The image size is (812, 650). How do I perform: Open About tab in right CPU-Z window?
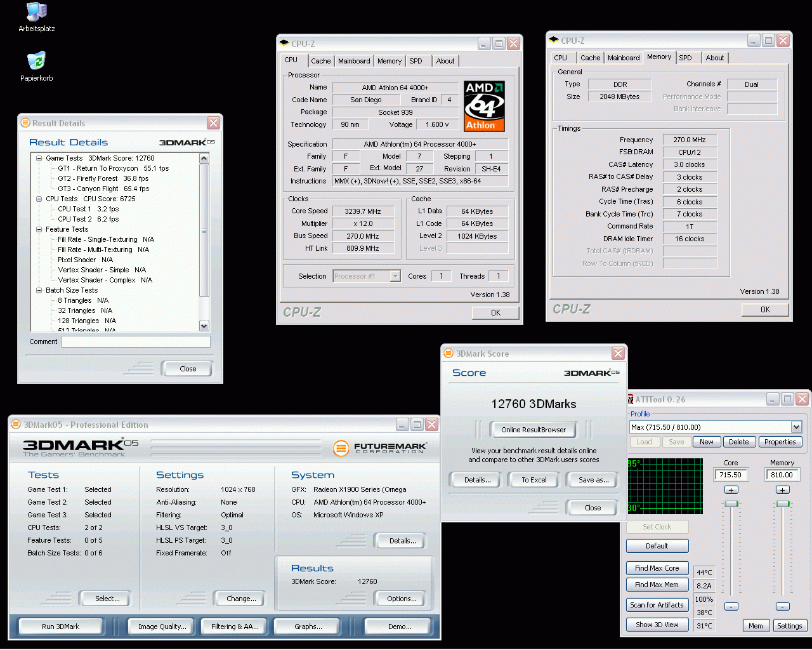pyautogui.click(x=715, y=58)
